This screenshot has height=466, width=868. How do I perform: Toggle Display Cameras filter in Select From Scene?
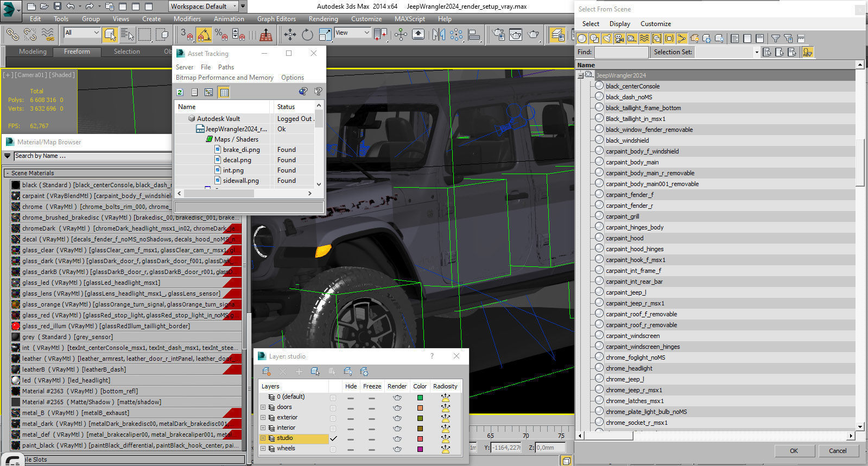619,39
